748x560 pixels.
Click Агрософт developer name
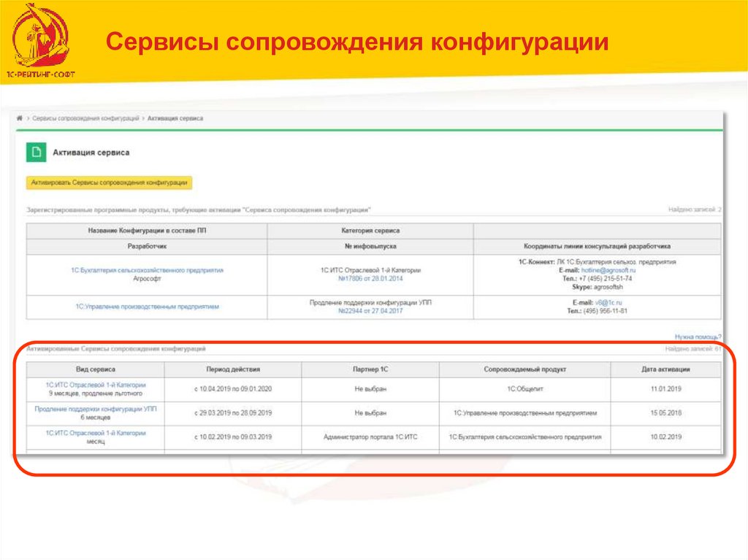click(x=147, y=279)
